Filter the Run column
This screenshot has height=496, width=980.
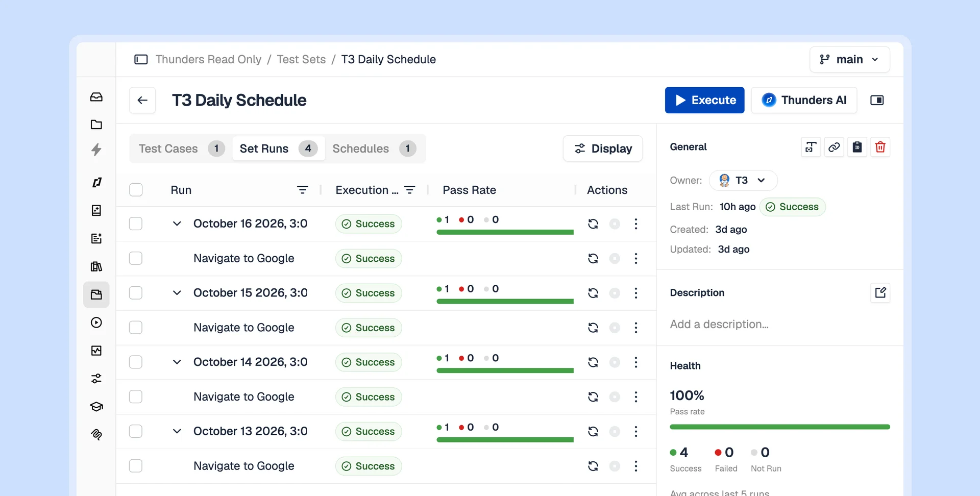point(303,190)
